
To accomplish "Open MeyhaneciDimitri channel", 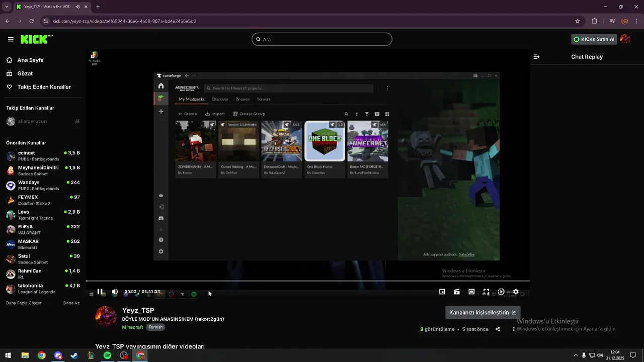I will tap(43, 170).
